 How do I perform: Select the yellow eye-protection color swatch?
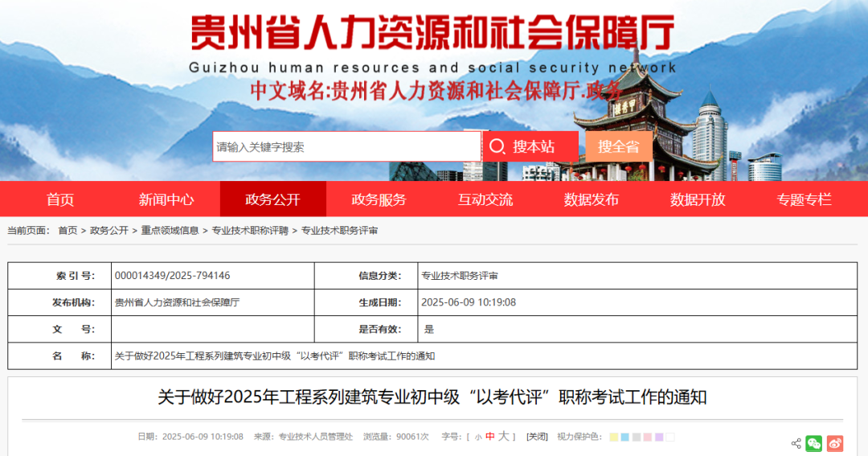(614, 437)
